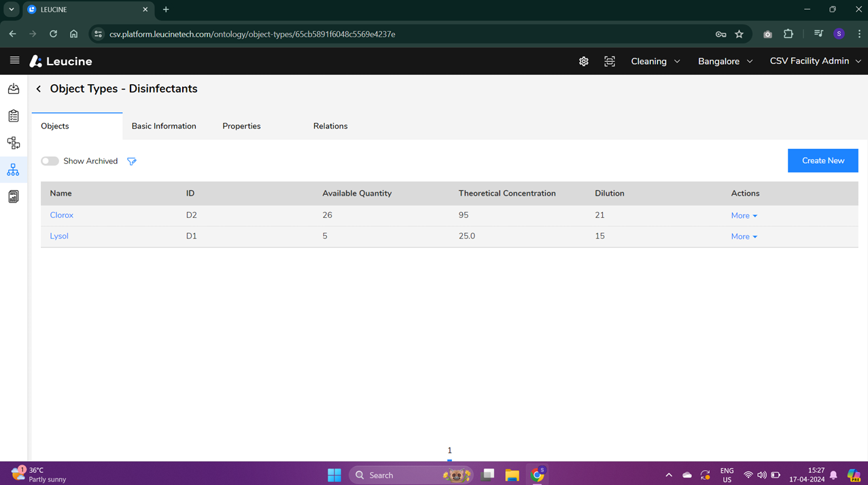Select the ontology hierarchy sidebar icon
The width and height of the screenshot is (868, 485).
tap(14, 170)
